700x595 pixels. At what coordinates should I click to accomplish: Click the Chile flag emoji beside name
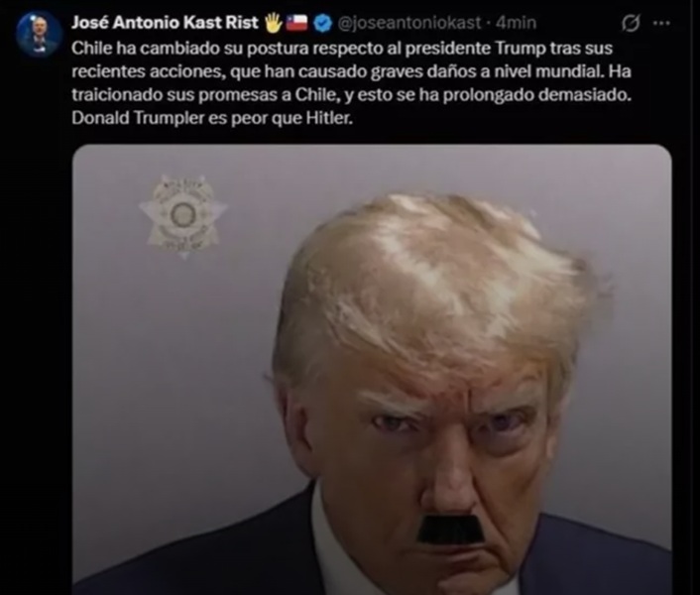tap(296, 22)
